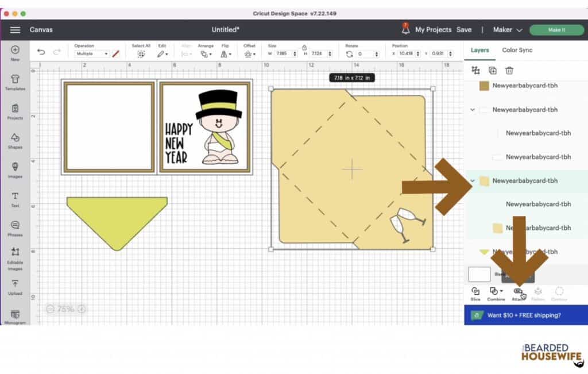Select the Shapes tool
Image resolution: width=588 pixels, height=374 pixels.
(x=15, y=140)
